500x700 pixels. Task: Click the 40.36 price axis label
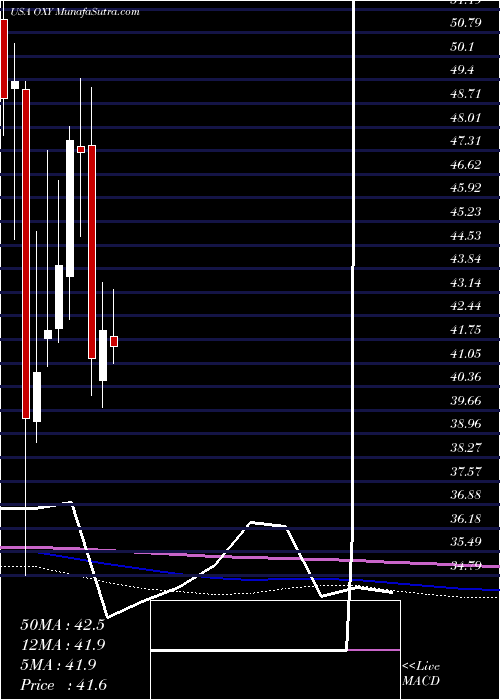coord(466,377)
